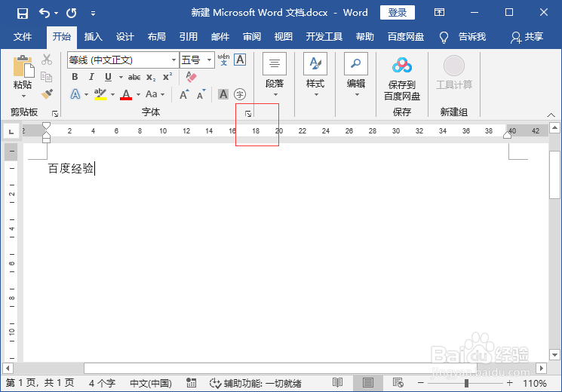Collapse the ribbon with chevron
Screen dimensions: 562x392
pos(551,115)
